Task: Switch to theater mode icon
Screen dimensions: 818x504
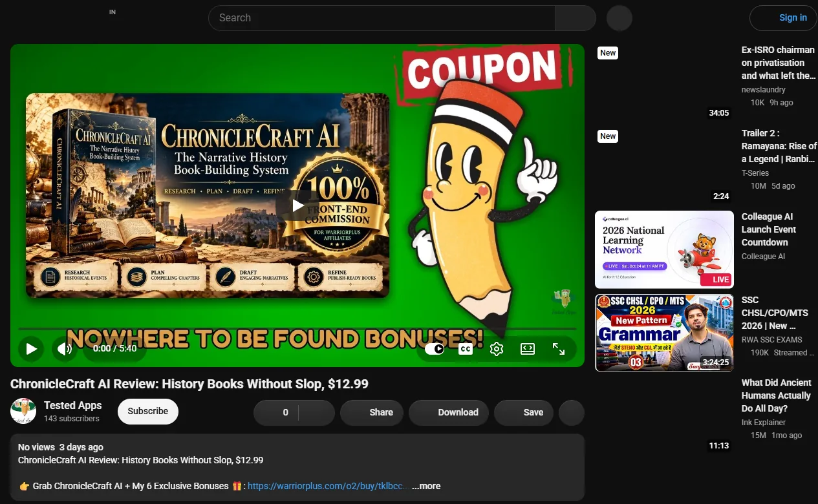Action: 528,349
